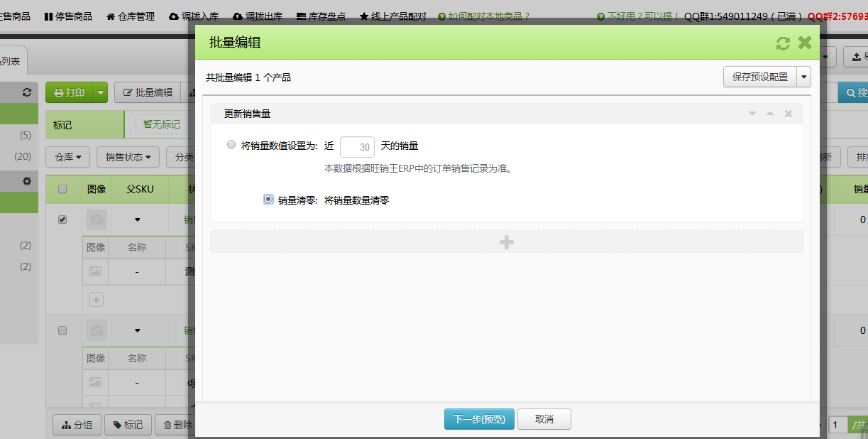Viewport: 868px width, 439px height.
Task: Move 更新销售量 section down
Action: [x=752, y=114]
